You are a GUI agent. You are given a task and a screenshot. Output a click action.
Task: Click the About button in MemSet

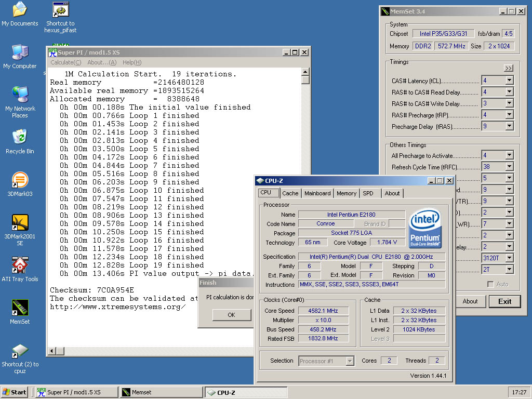(x=470, y=301)
